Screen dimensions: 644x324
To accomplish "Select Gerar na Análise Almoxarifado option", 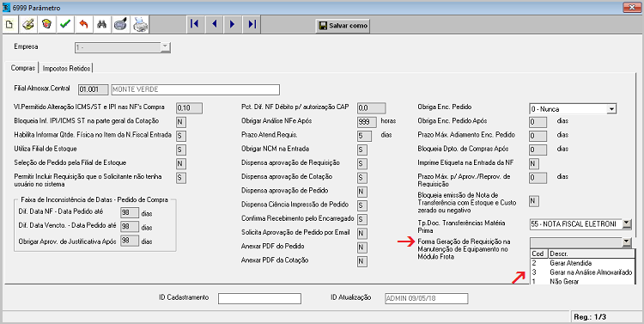I will pyautogui.click(x=582, y=272).
